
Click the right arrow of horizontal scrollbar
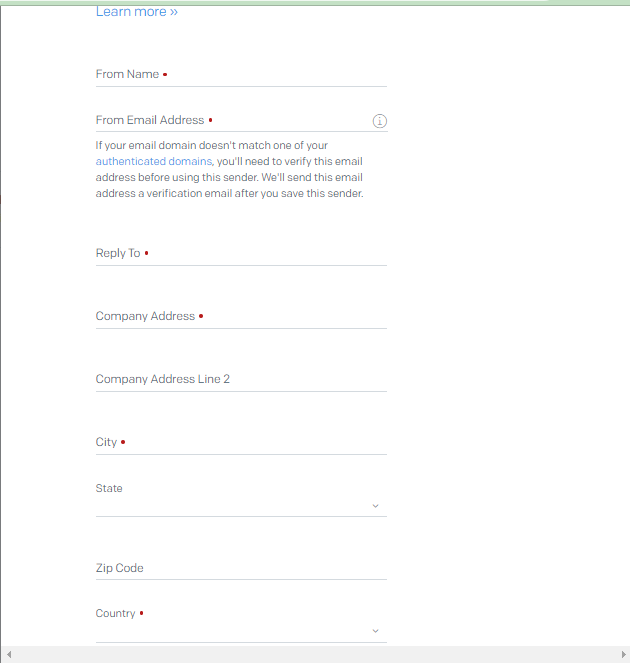[x=623, y=655]
